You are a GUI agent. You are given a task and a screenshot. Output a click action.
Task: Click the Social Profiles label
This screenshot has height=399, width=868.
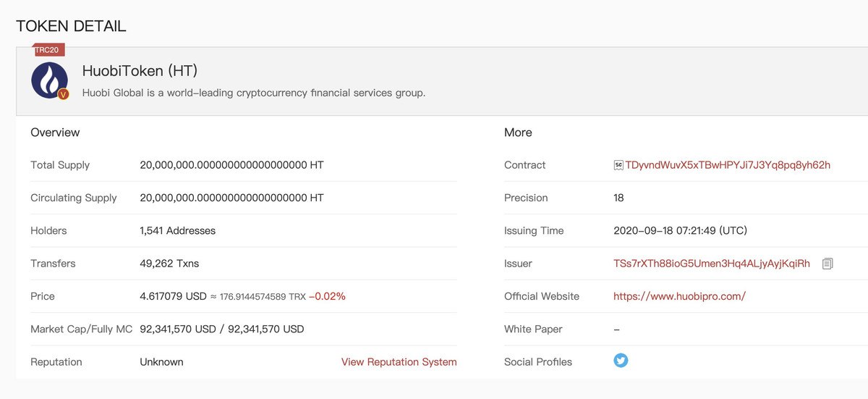pos(538,362)
